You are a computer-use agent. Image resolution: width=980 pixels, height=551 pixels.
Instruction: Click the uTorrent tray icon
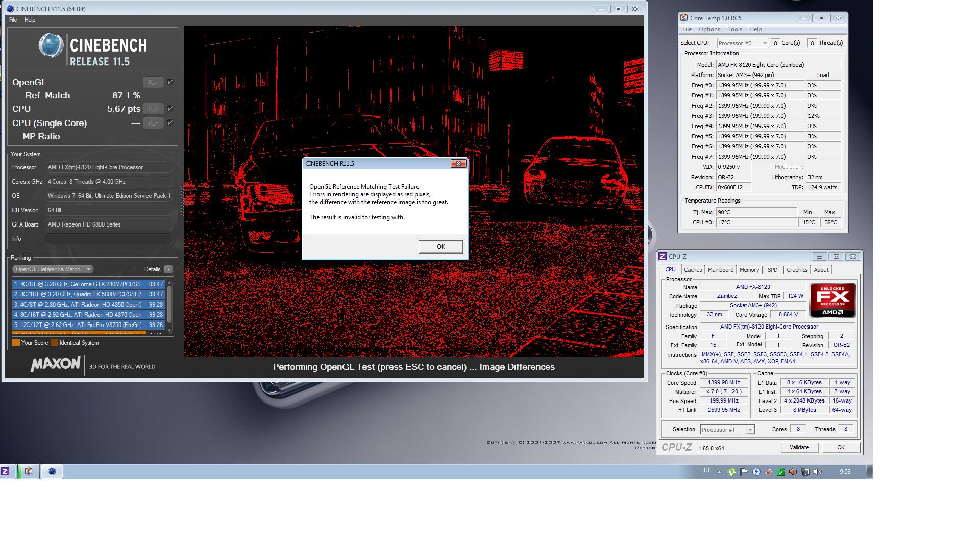[732, 472]
